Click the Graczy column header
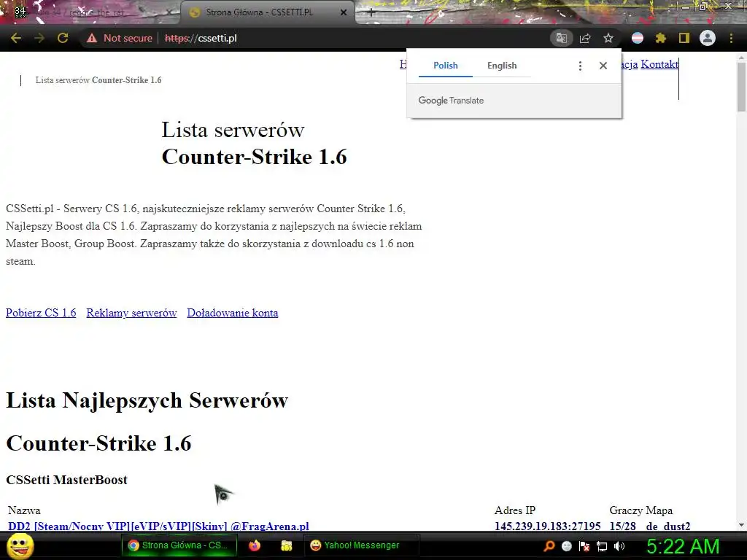This screenshot has height=560, width=747. point(624,510)
